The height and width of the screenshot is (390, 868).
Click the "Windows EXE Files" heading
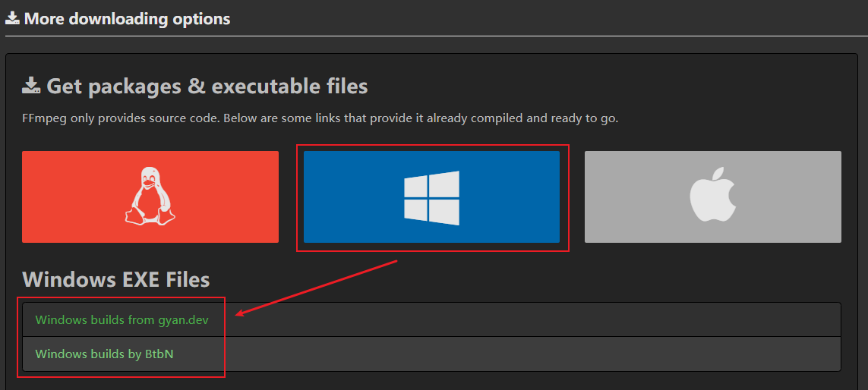(115, 280)
